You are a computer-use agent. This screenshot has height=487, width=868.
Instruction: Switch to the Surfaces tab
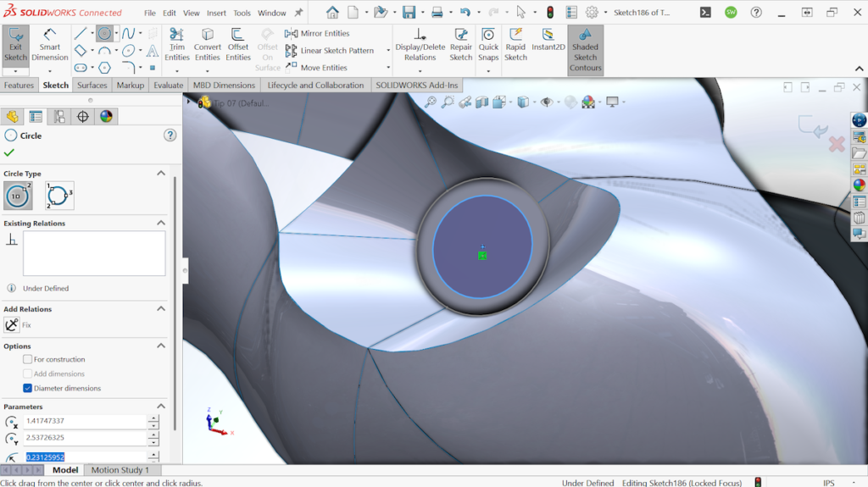pos(92,86)
